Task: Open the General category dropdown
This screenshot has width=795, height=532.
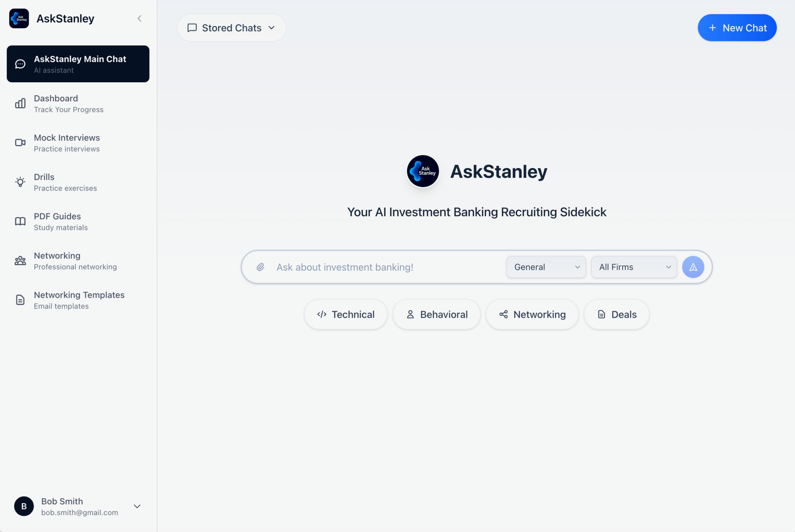Action: click(x=546, y=267)
